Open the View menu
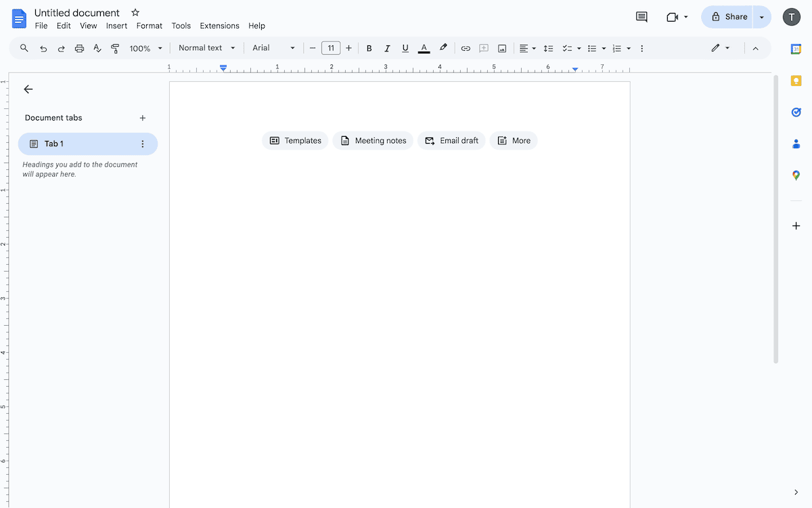Screen dimensions: 812x508 click(x=89, y=26)
